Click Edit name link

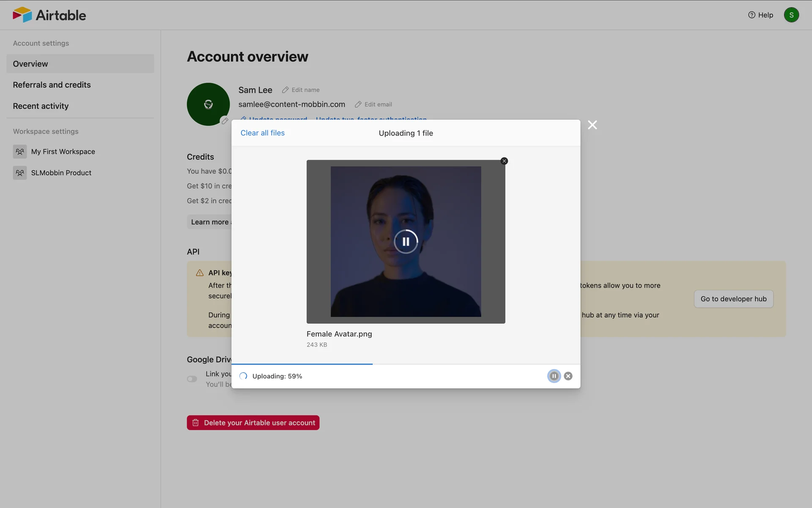click(301, 90)
